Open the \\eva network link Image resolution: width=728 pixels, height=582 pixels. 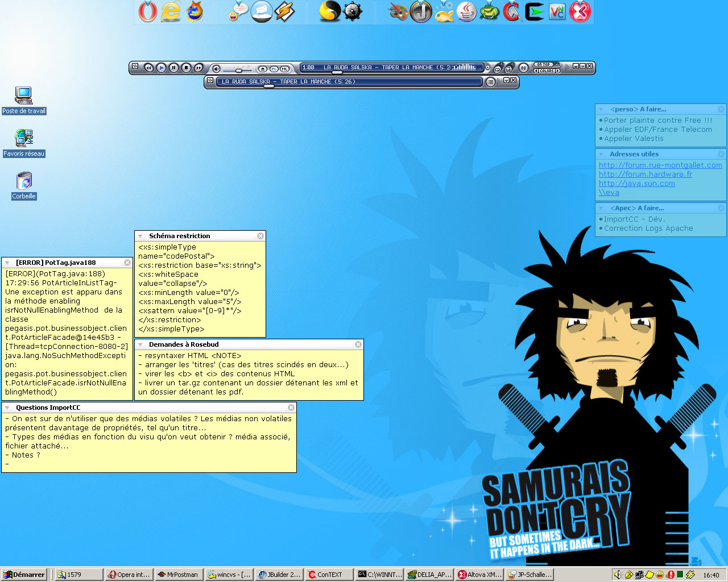coord(609,193)
